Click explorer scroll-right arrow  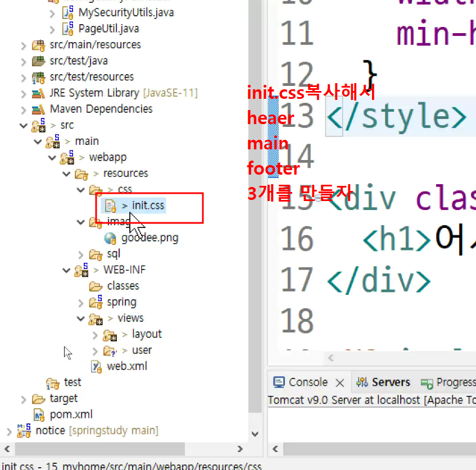tap(240, 449)
